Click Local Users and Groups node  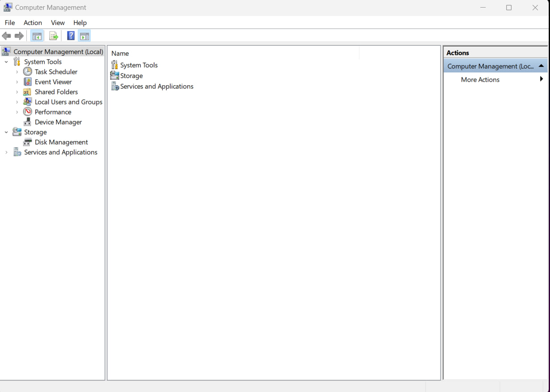click(x=68, y=102)
